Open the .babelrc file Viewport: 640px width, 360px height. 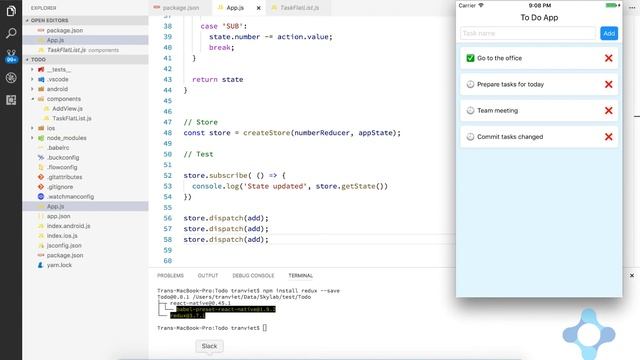pos(58,148)
